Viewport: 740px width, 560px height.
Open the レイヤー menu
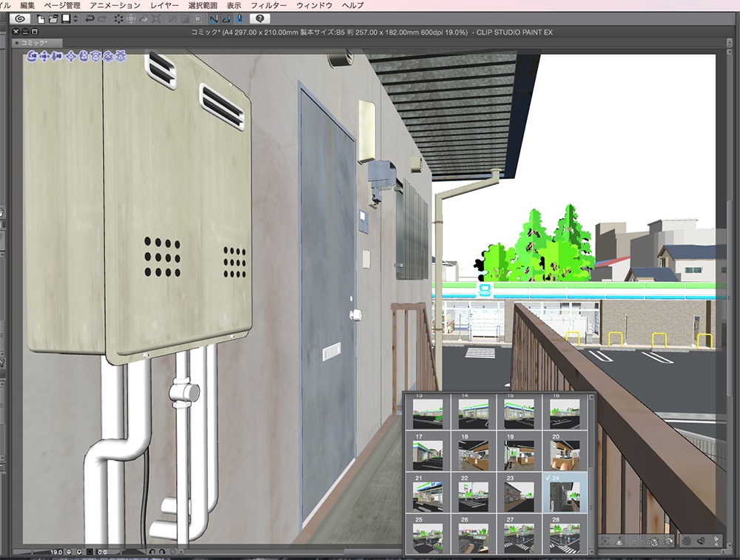point(164,5)
